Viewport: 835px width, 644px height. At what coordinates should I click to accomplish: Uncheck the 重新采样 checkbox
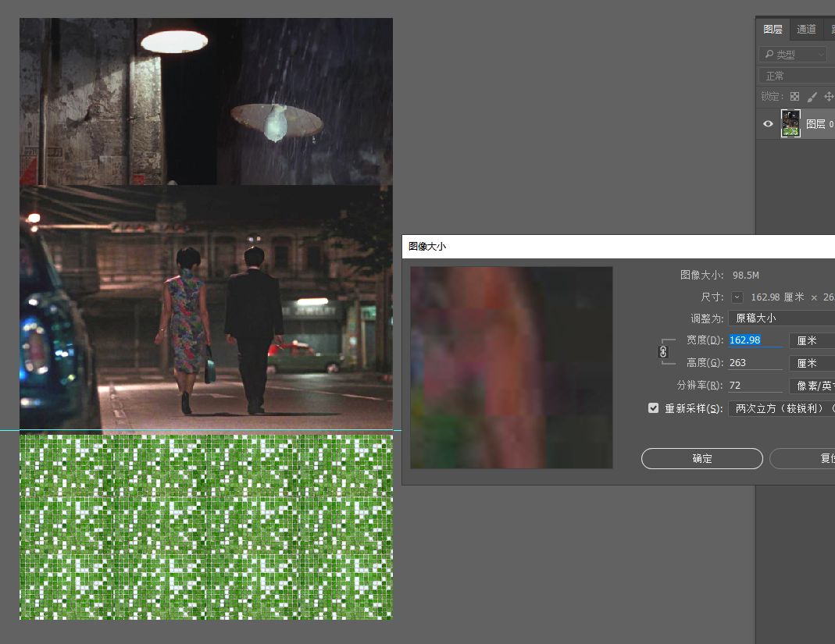click(654, 407)
